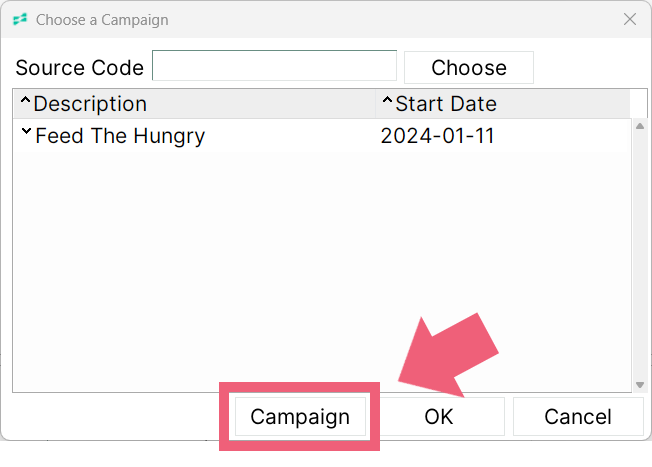Expand the Feed The Hungry chevron

(x=26, y=131)
